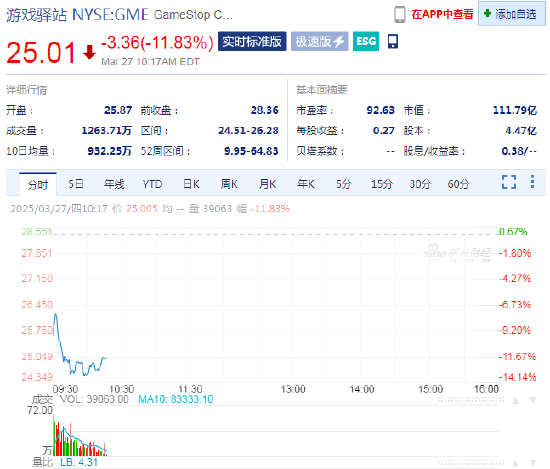Switch to 日K candlestick tab
The height and width of the screenshot is (469, 550).
[191, 184]
